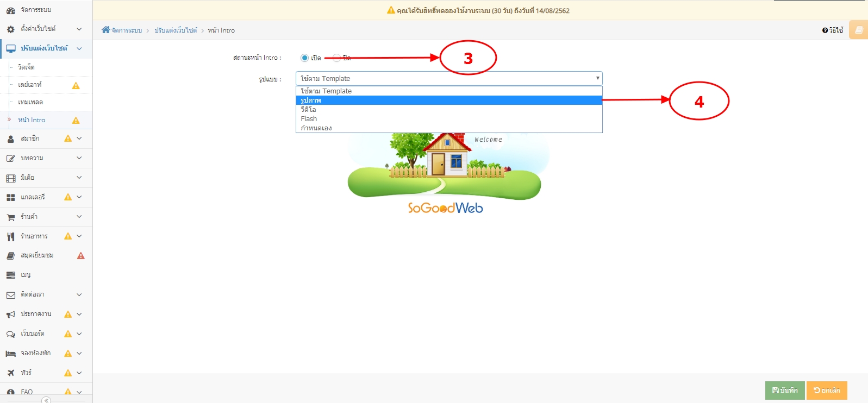Image resolution: width=868 pixels, height=403 pixels.
Task: Click the ทัวร์ sidebar label
Action: (26, 373)
